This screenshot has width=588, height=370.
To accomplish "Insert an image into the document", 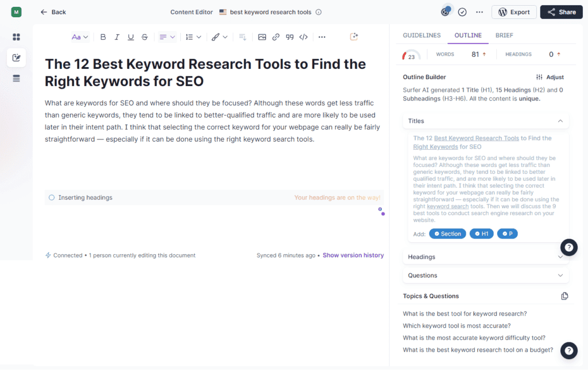I will pos(262,37).
